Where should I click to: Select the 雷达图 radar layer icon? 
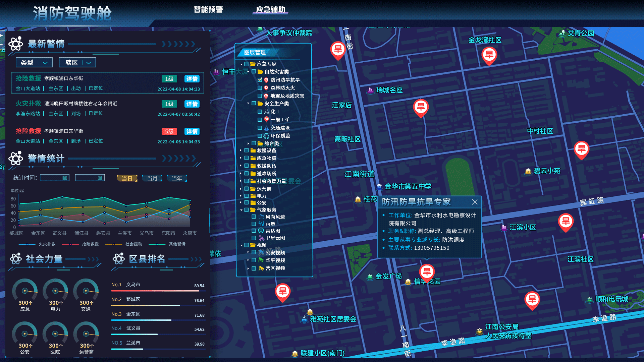(x=261, y=231)
